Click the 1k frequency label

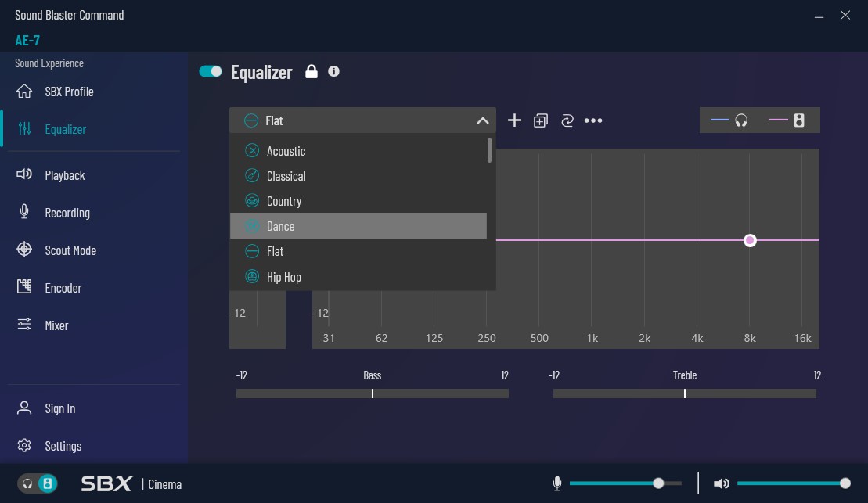tap(592, 338)
